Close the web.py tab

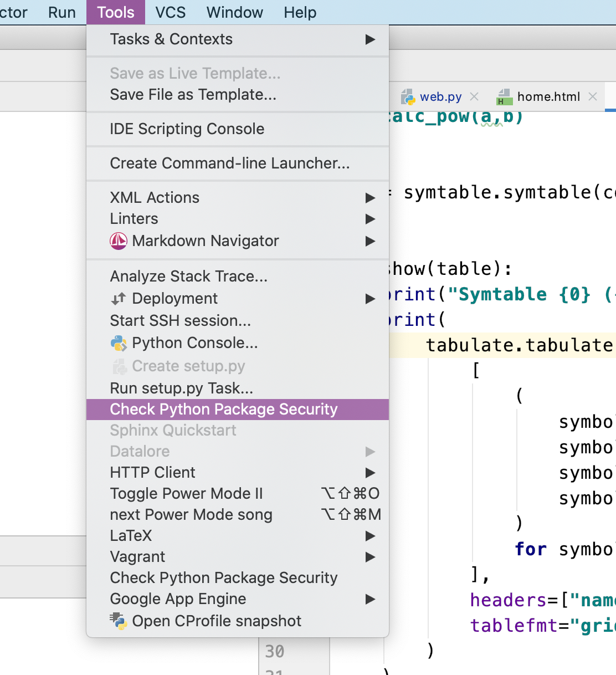474,96
